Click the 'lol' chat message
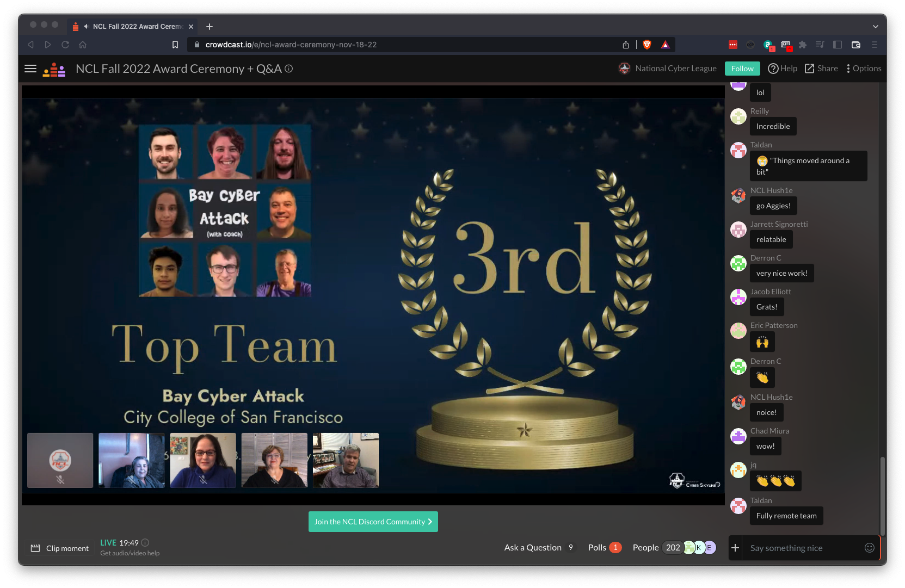Viewport: 905px width, 588px height. [760, 92]
